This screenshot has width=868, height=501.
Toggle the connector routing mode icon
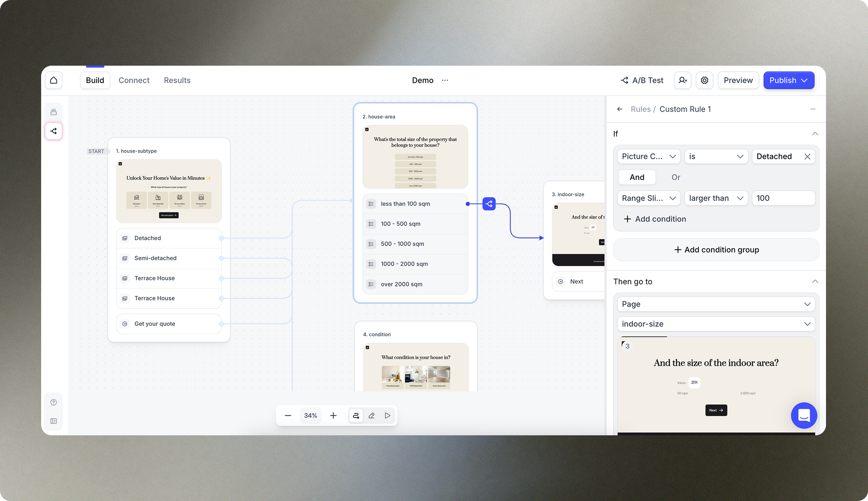[x=356, y=416]
